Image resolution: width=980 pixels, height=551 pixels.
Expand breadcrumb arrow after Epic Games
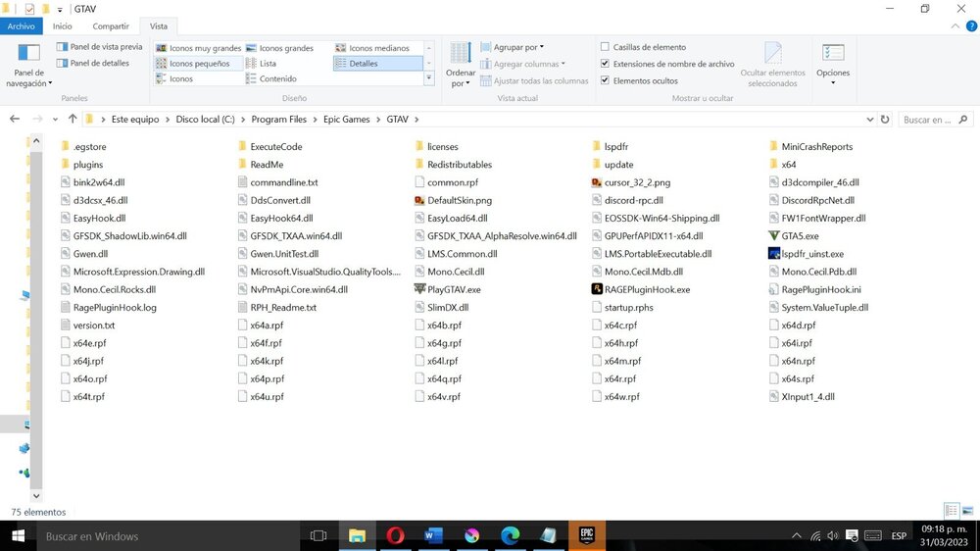tap(378, 120)
